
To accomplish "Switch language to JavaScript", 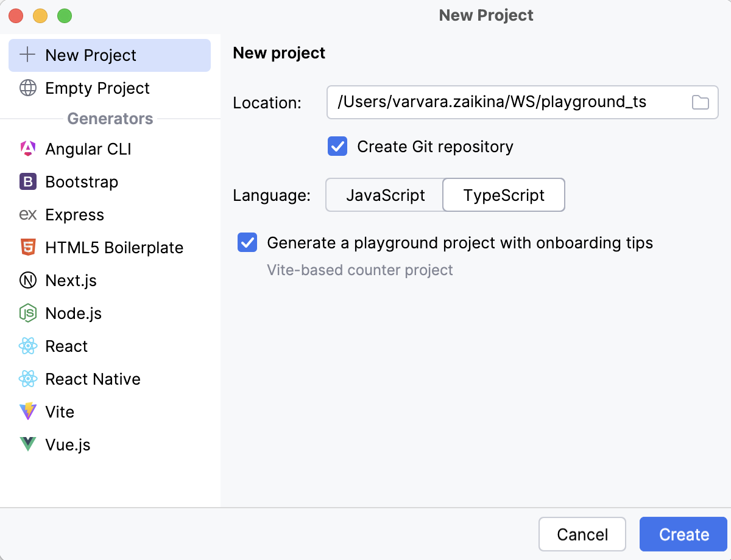I will click(385, 195).
